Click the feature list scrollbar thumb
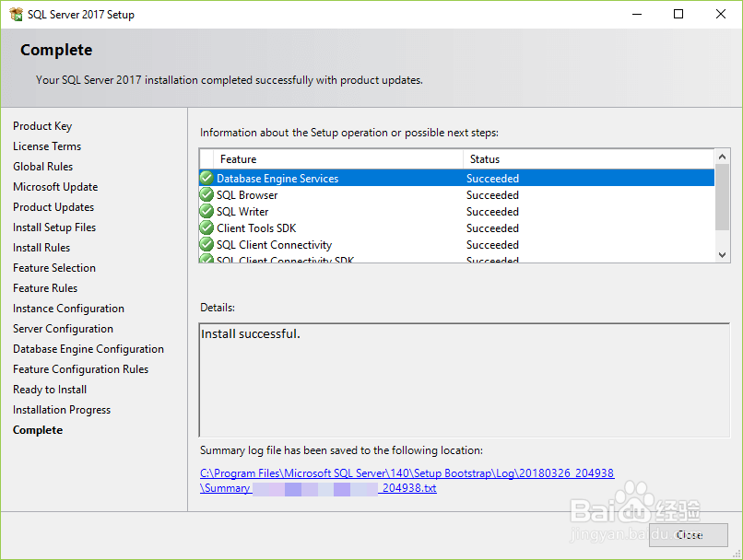Image resolution: width=743 pixels, height=560 pixels. point(722,197)
